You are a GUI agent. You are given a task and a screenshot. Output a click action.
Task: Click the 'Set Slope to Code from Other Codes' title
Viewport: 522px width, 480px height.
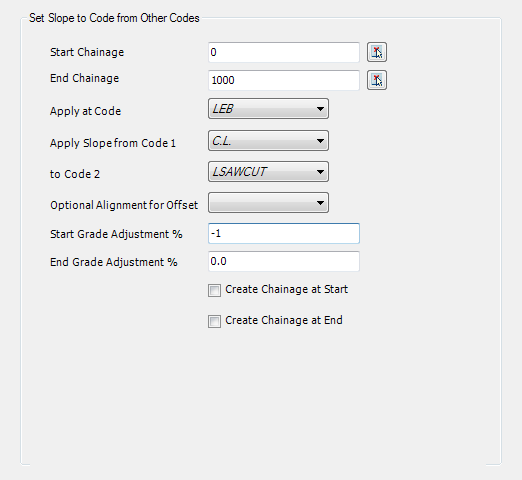point(114,18)
